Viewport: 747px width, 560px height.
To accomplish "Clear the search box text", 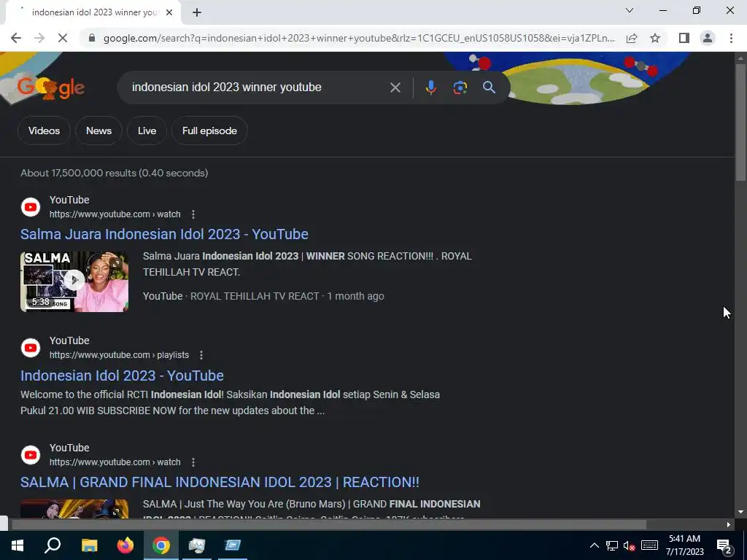I will coord(395,87).
